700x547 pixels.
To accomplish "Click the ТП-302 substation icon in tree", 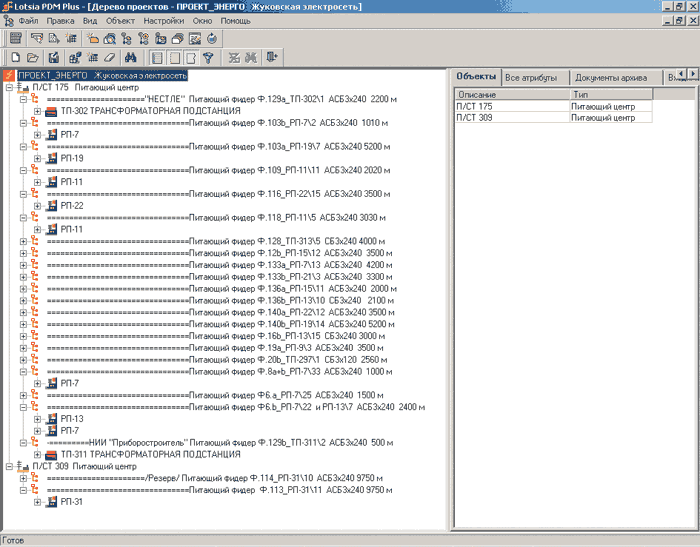I will tap(53, 111).
